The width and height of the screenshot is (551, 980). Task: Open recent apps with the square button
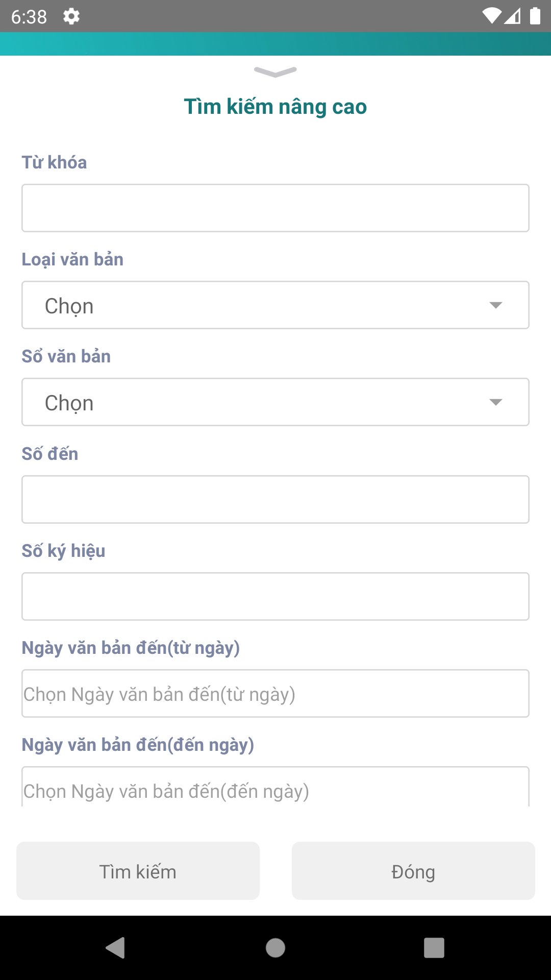coord(434,949)
